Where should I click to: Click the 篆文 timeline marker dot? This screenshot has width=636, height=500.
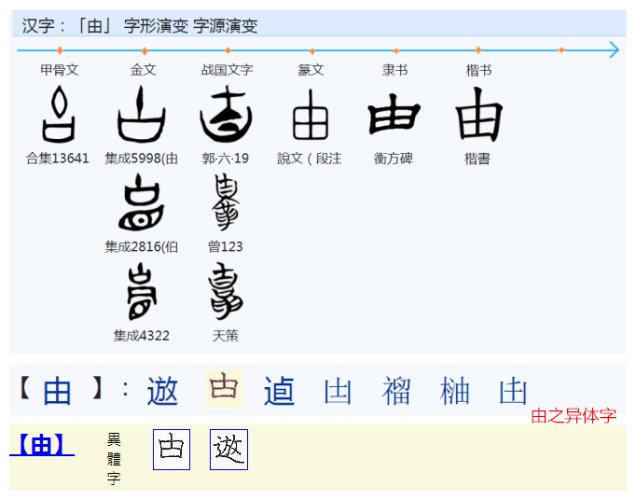[312, 51]
